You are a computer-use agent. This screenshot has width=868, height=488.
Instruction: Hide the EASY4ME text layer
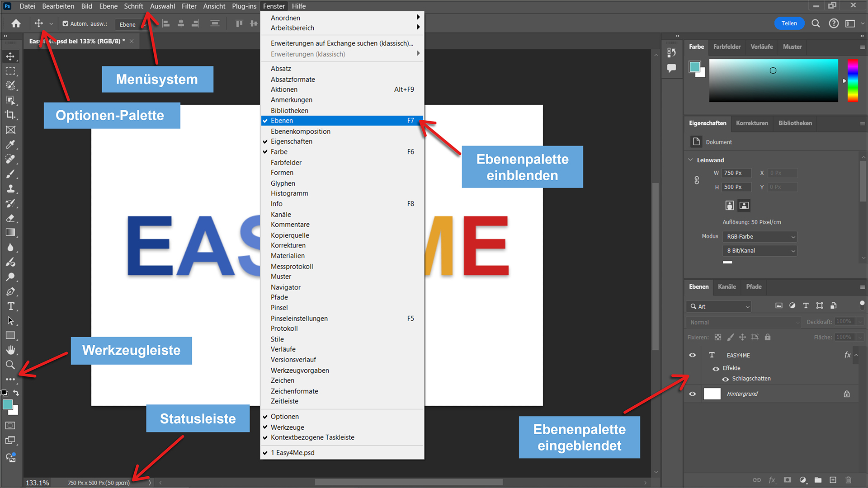pyautogui.click(x=692, y=355)
